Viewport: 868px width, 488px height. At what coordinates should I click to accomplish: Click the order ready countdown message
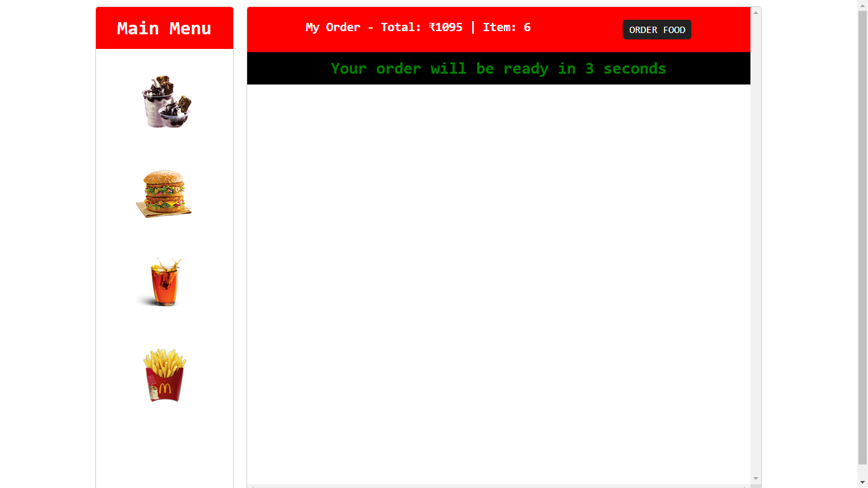[498, 69]
